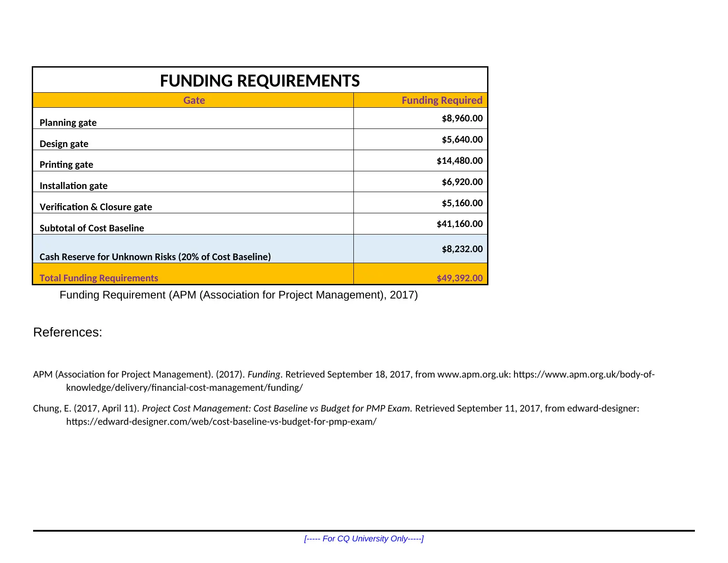
Task: Click the Funding Requirement APM caption
Action: 239,295
